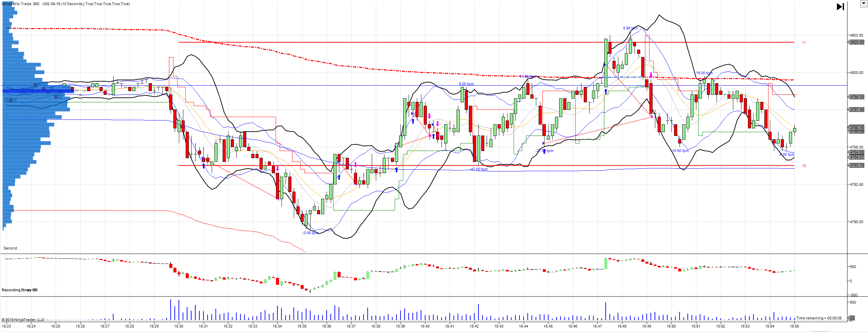Click the 'Second' panel label
The height and width of the screenshot is (332, 868).
[10, 248]
